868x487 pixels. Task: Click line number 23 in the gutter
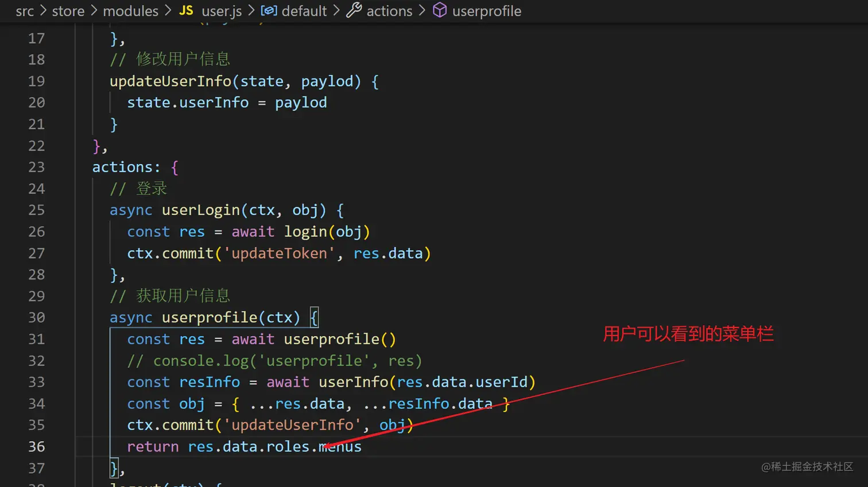[x=36, y=167]
